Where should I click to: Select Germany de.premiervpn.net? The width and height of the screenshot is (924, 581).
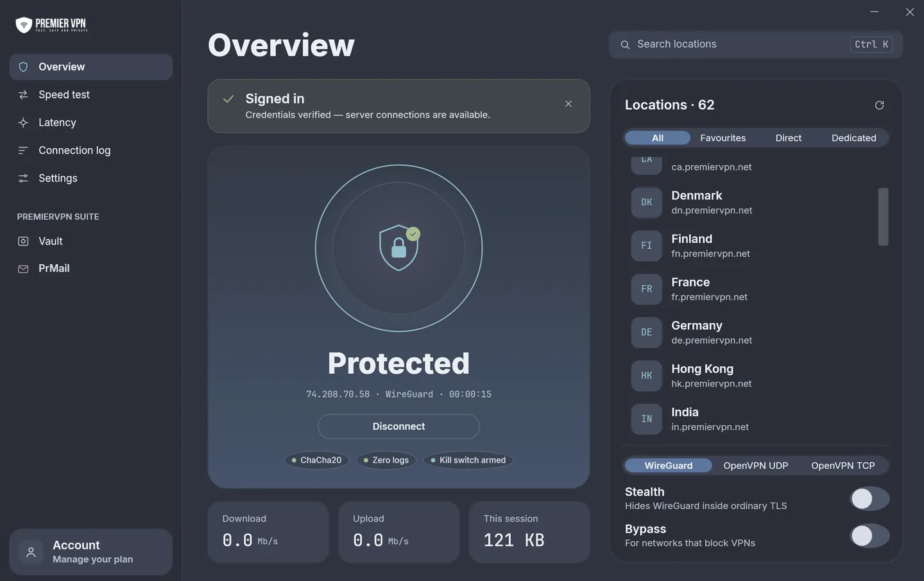752,333
